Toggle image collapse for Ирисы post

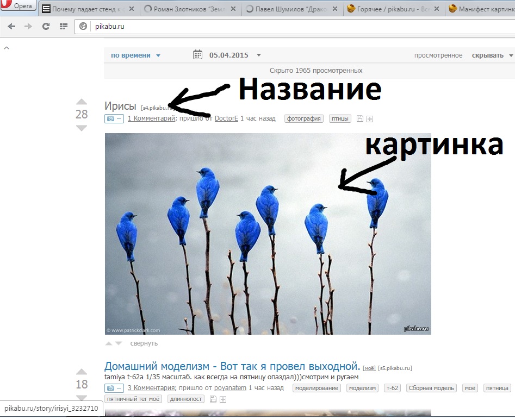tap(114, 118)
